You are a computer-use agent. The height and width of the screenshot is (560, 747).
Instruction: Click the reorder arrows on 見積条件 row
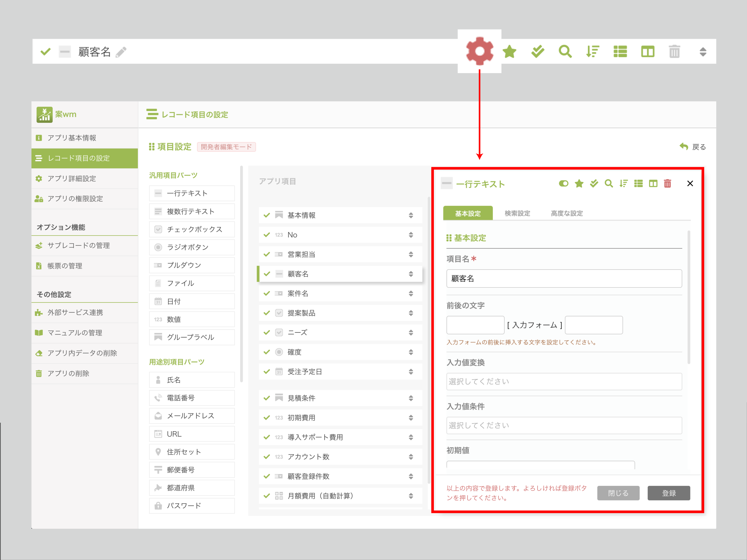coord(411,398)
